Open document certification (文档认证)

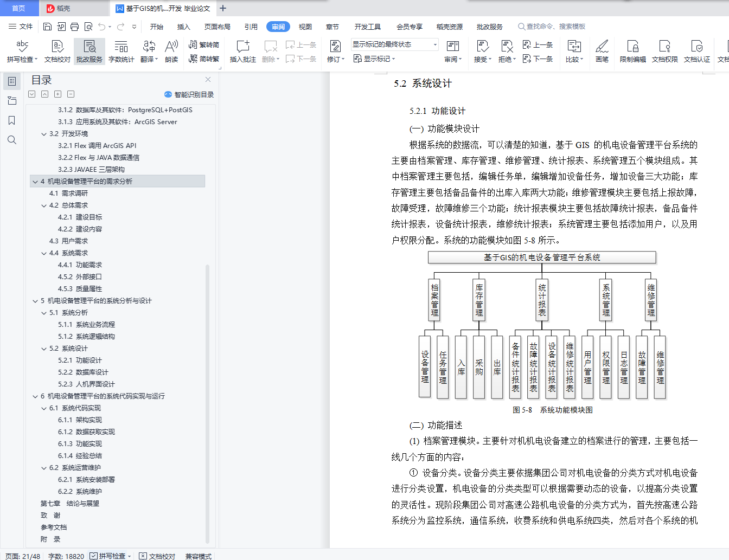point(697,52)
